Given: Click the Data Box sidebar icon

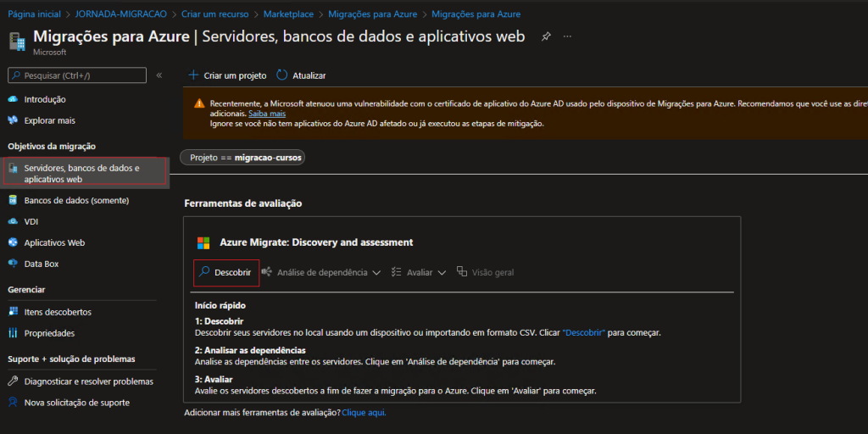Looking at the screenshot, I should click(x=13, y=264).
